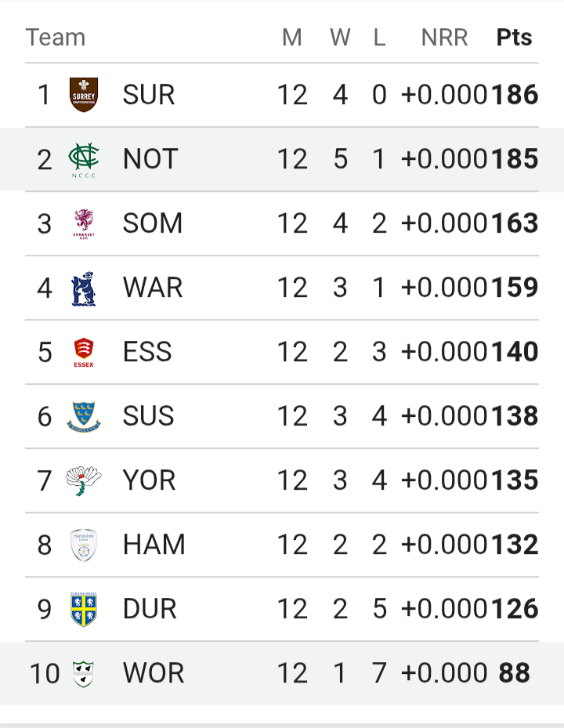
Task: Click the Warwickshire bear logo
Action: [x=84, y=288]
